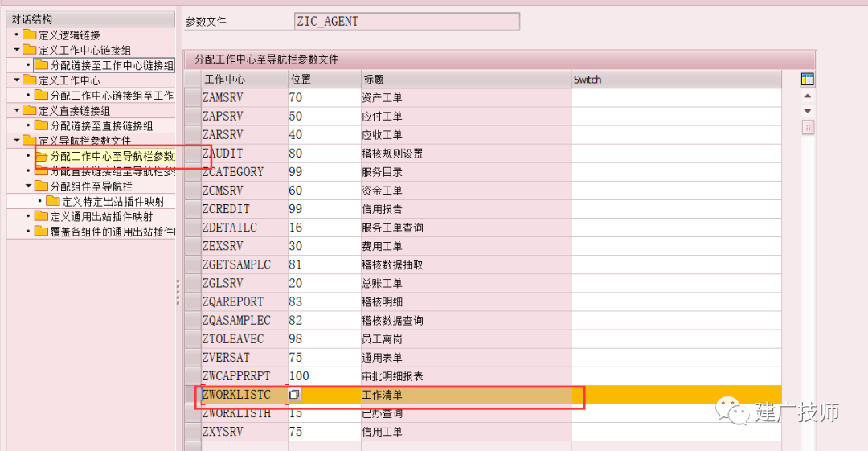The width and height of the screenshot is (868, 451).
Task: Click the ZCREDIT work center cell
Action: coord(244,209)
